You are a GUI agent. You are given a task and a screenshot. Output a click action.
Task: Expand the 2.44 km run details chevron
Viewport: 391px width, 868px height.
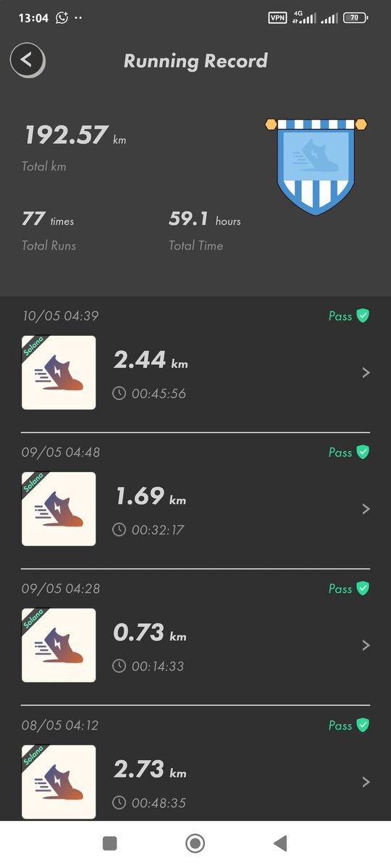coord(366,373)
